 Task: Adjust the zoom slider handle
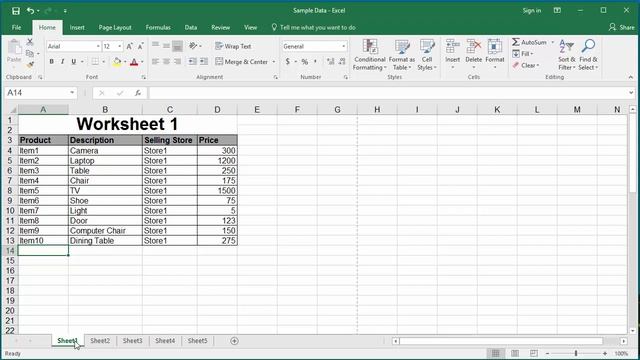tap(576, 353)
